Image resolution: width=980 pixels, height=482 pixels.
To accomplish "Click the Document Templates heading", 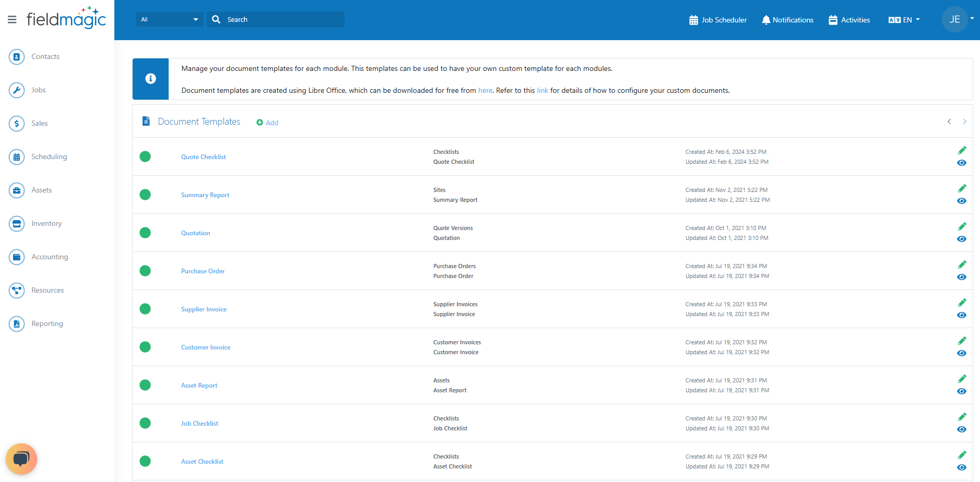I will (x=199, y=122).
